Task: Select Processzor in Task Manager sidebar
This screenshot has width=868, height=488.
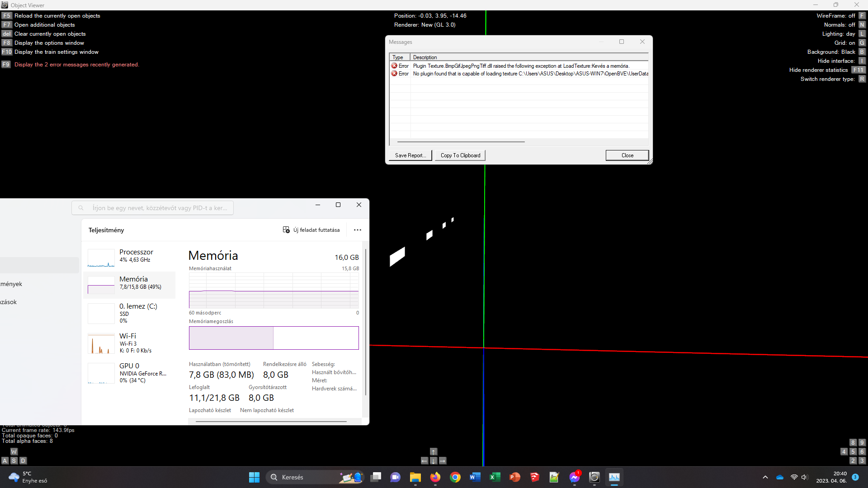Action: (130, 257)
